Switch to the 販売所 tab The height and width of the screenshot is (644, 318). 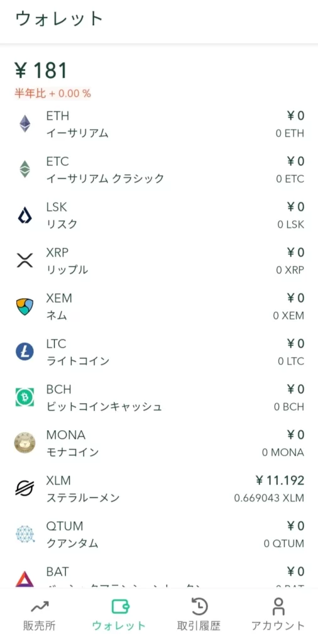pyautogui.click(x=40, y=615)
